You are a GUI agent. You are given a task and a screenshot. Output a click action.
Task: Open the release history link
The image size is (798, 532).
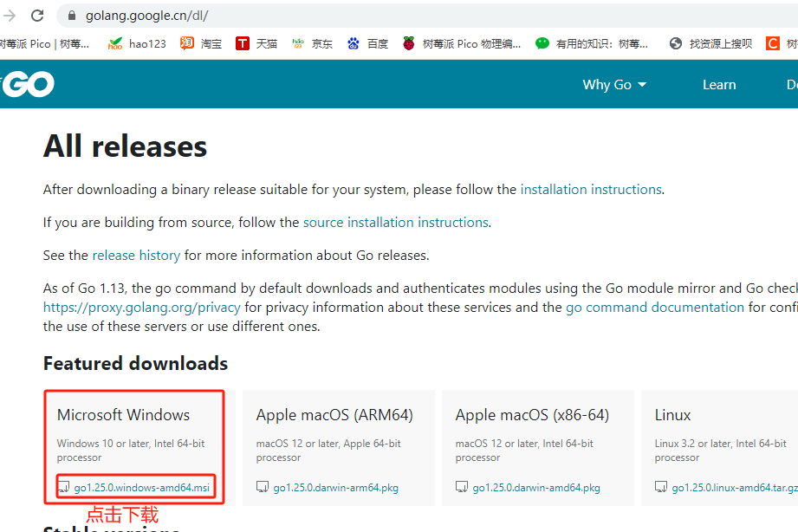coord(136,255)
